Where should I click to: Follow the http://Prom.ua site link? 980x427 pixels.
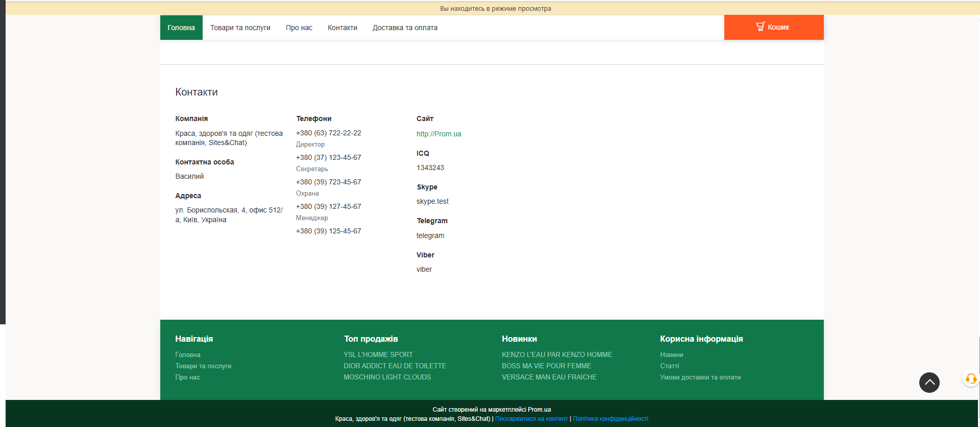(438, 134)
